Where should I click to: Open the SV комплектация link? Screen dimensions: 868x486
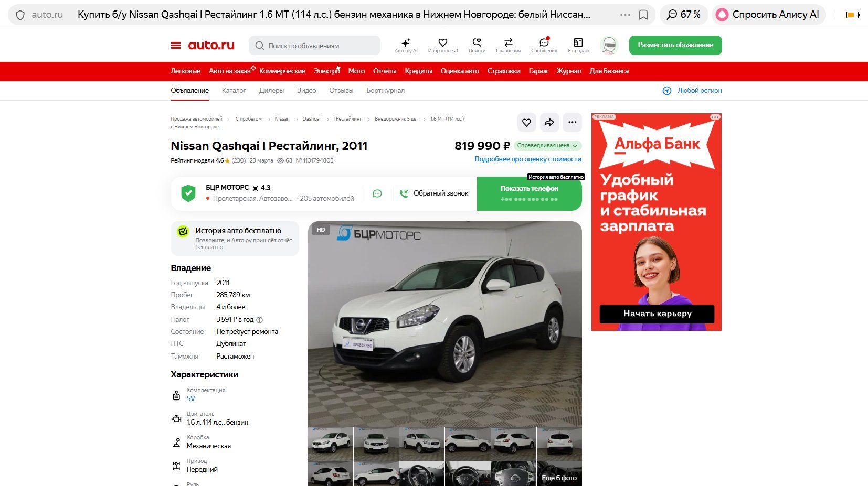pos(190,399)
